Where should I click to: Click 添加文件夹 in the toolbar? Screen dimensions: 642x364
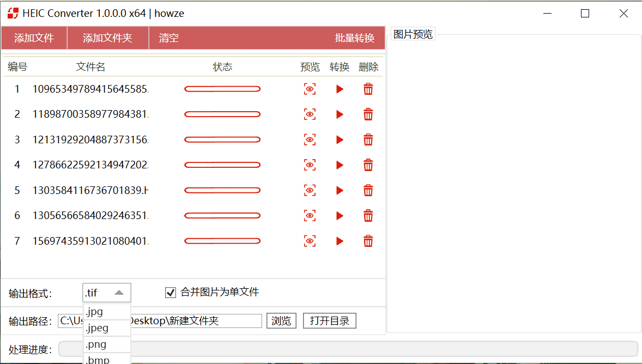coord(107,38)
